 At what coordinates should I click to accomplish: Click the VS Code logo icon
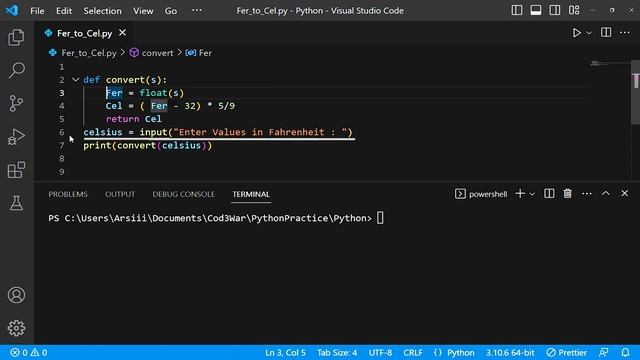(x=12, y=10)
